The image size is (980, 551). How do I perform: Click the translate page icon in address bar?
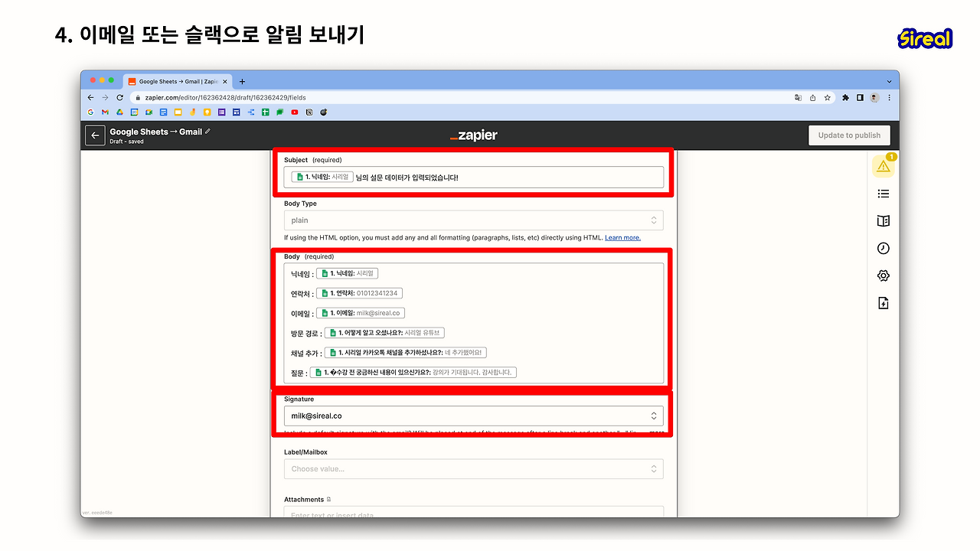[x=799, y=98]
